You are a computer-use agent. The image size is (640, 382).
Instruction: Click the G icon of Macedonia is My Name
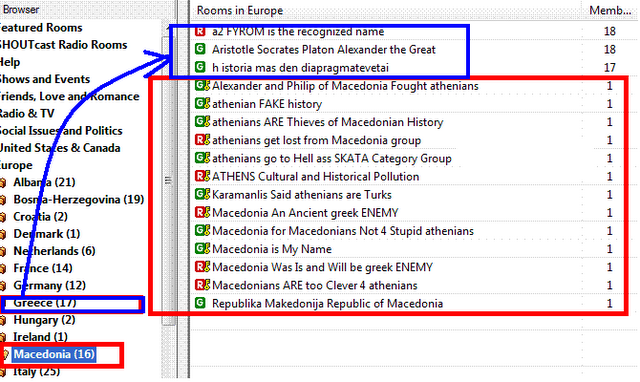pyautogui.click(x=202, y=249)
